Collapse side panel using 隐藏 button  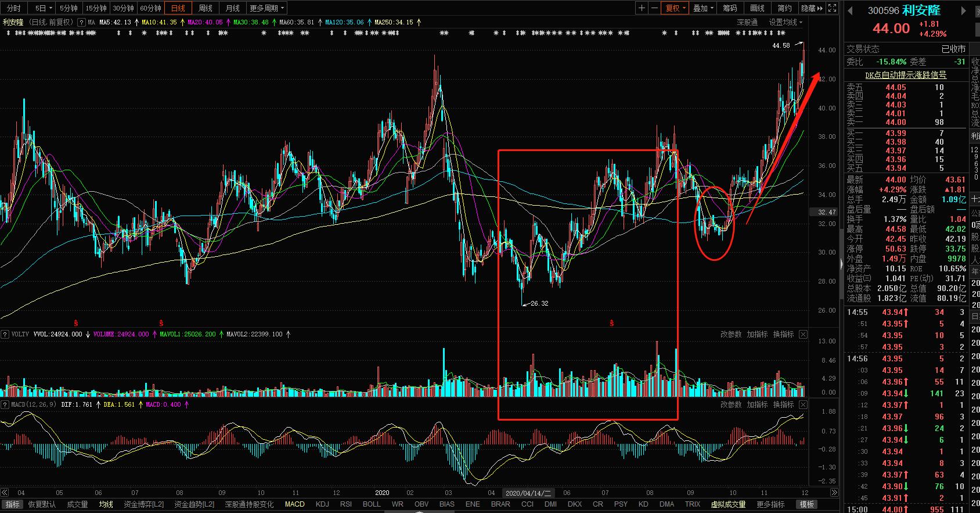812,8
